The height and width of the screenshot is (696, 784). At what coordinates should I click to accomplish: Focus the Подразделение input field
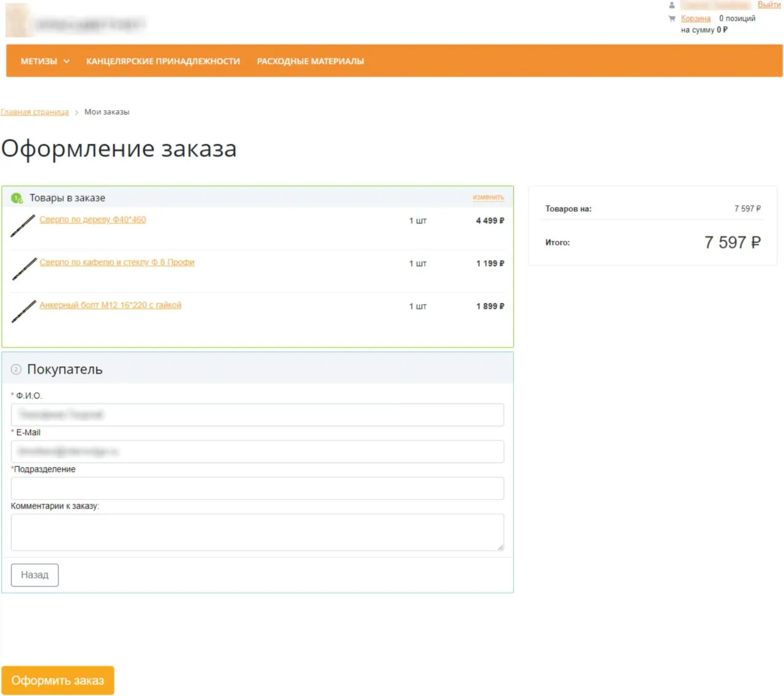257,488
